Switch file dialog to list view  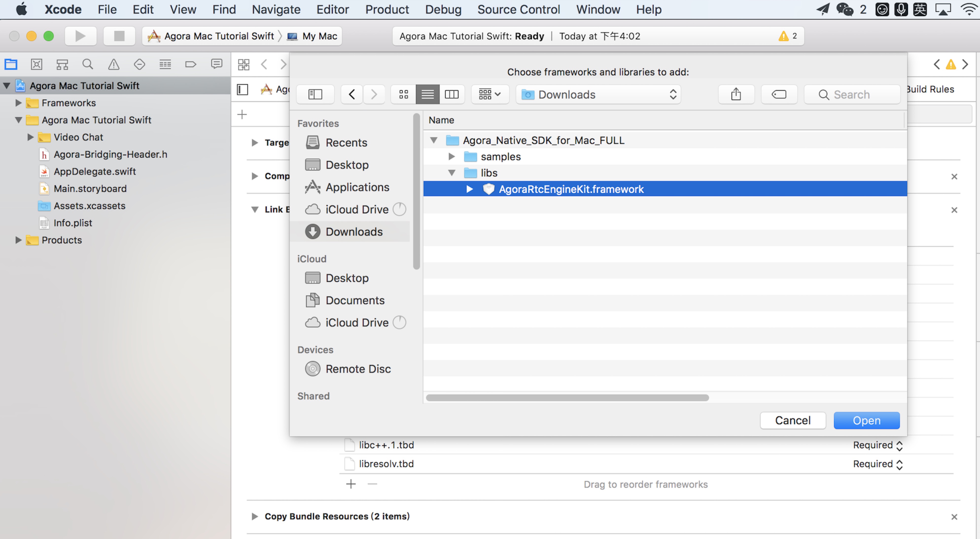pos(428,94)
